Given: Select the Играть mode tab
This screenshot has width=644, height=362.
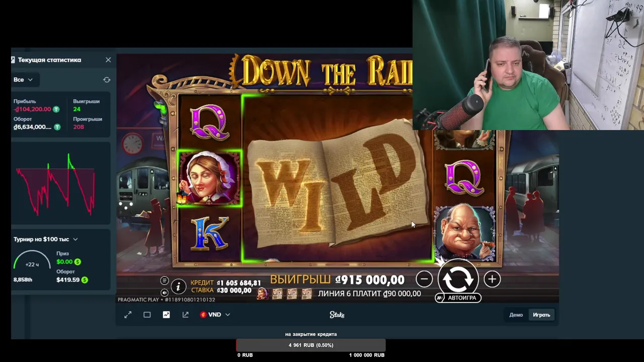Looking at the screenshot, I should click(x=541, y=315).
